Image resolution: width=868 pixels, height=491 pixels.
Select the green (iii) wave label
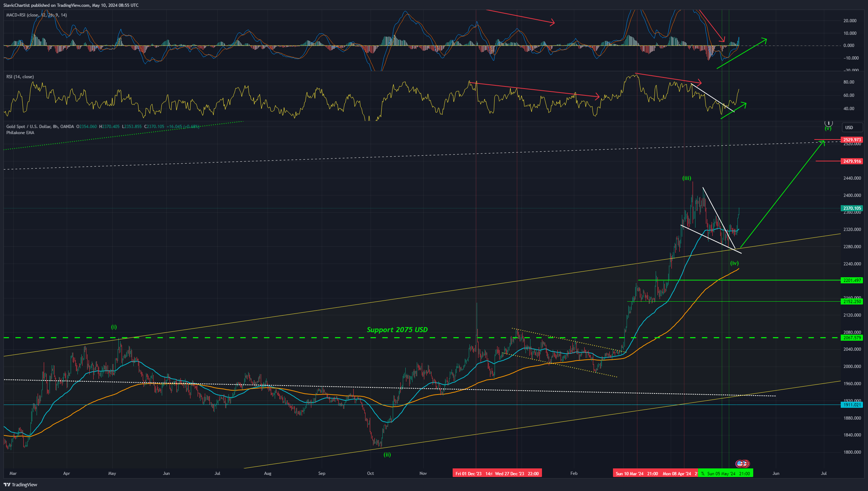point(687,178)
